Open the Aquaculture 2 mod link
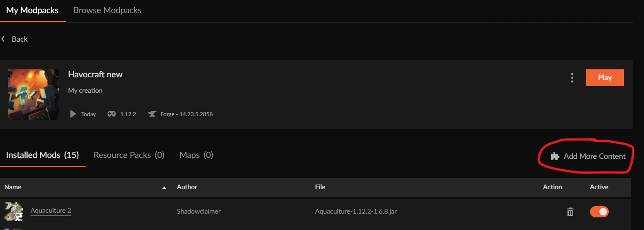The image size is (644, 230). coord(51,211)
